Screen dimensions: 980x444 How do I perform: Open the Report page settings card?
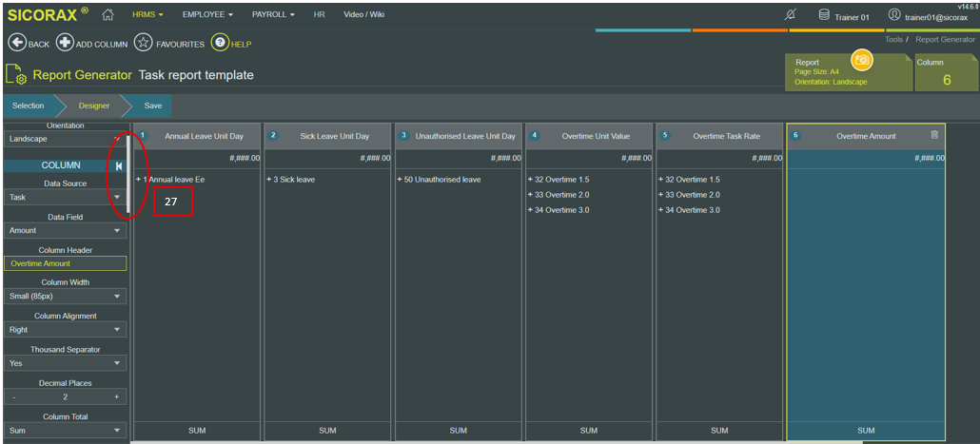click(849, 73)
